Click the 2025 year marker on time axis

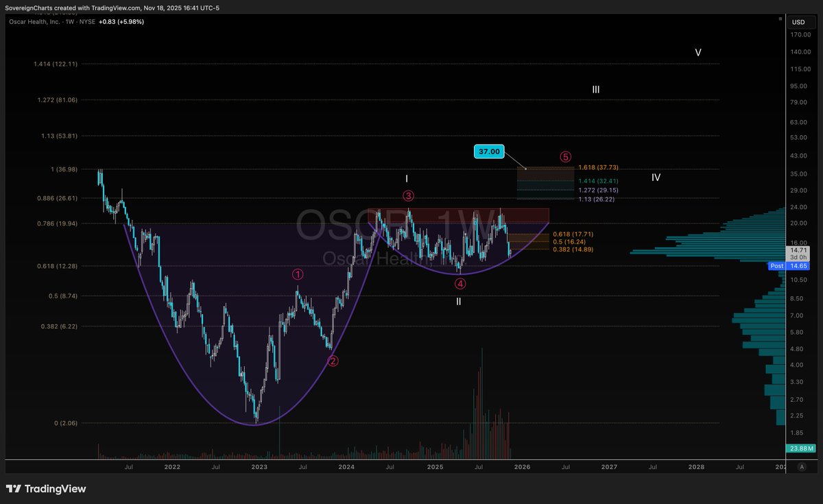435,467
